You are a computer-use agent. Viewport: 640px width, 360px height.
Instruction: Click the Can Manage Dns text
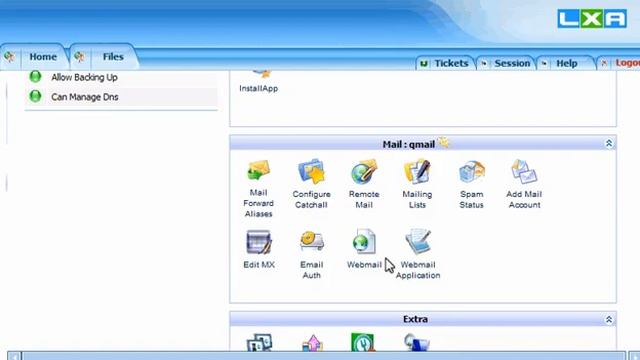pos(85,97)
